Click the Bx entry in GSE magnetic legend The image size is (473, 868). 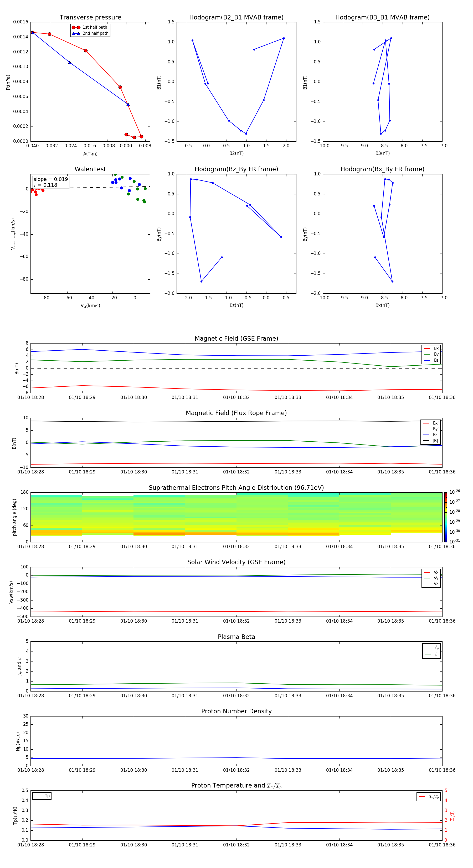pyautogui.click(x=431, y=349)
